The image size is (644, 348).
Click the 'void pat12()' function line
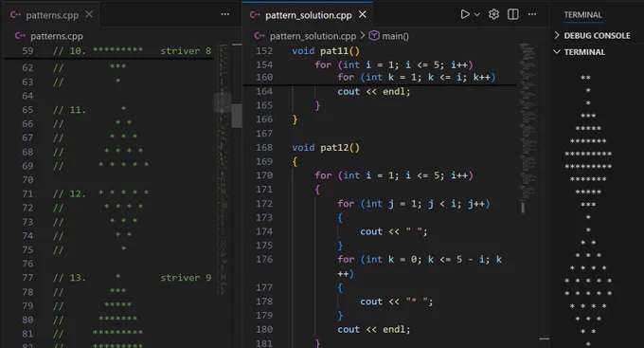pos(326,148)
